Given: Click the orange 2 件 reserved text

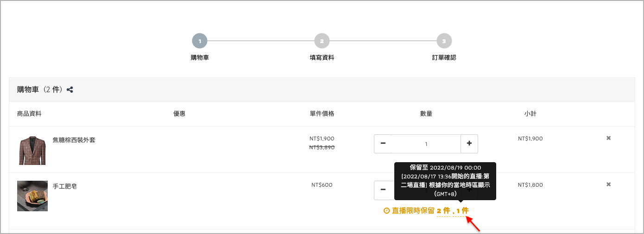Looking at the screenshot, I should point(443,211).
